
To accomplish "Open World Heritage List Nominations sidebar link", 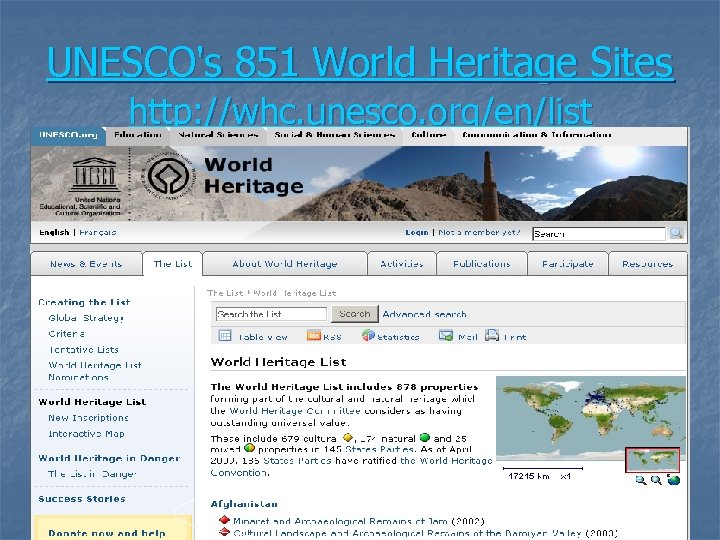I will (95, 371).
